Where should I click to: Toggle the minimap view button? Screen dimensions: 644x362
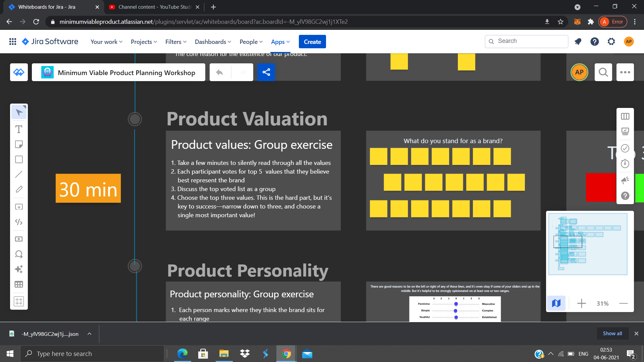556,303
